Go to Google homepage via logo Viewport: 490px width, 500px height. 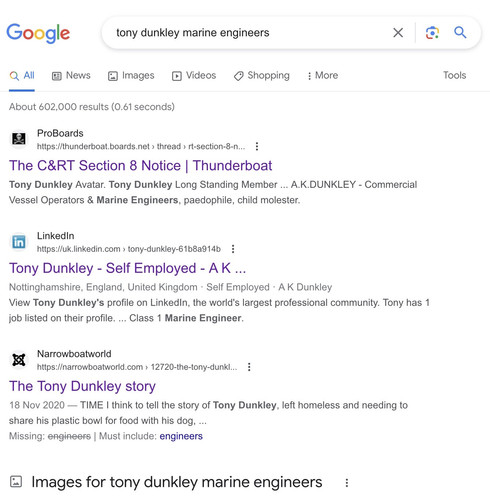38,33
